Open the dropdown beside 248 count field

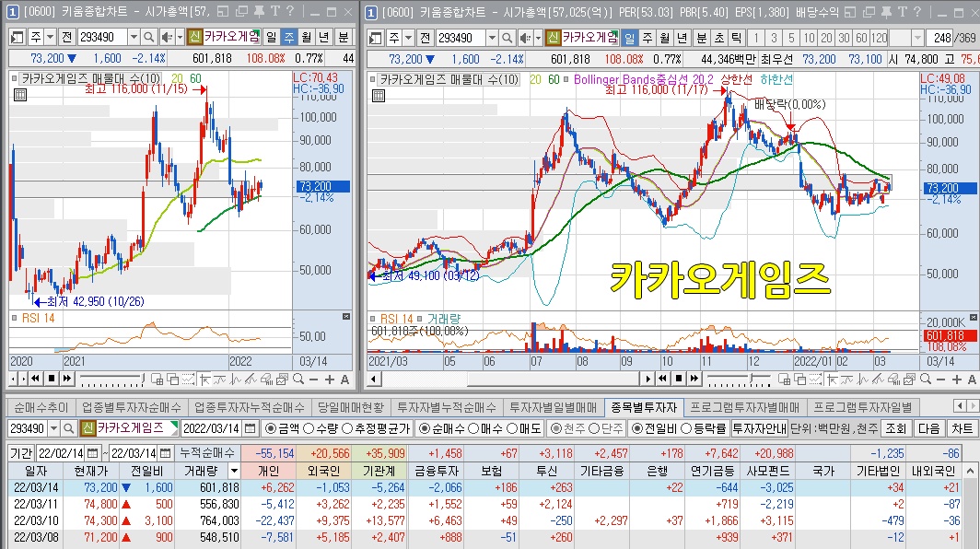click(917, 38)
